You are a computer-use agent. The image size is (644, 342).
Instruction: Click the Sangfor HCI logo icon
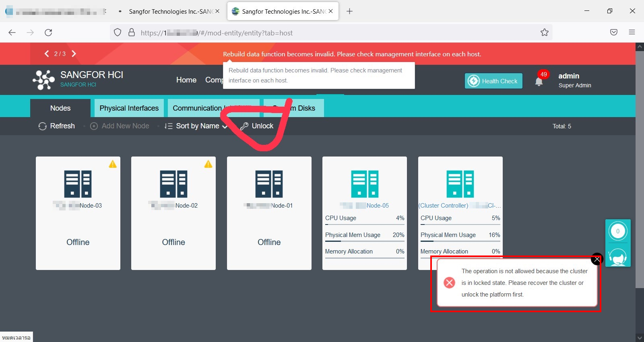[43, 80]
